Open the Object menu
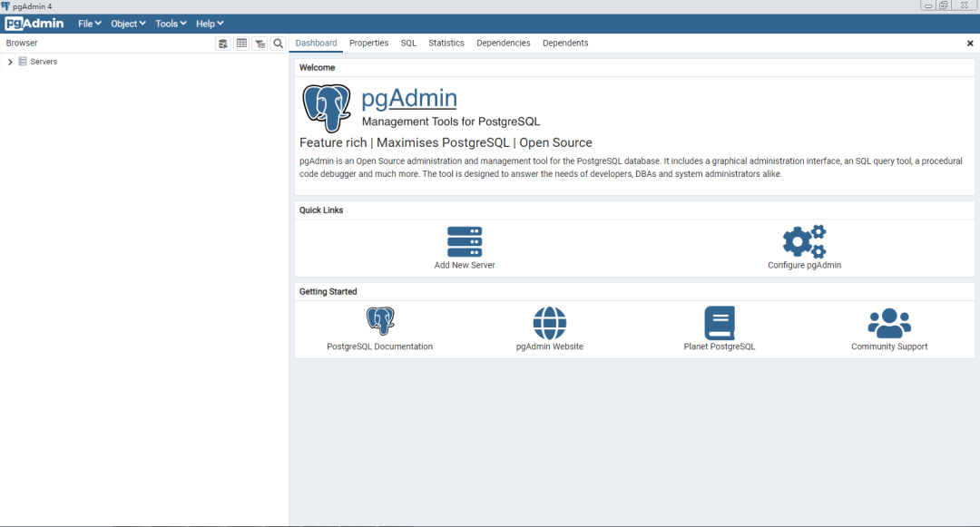980x527 pixels. tap(128, 24)
